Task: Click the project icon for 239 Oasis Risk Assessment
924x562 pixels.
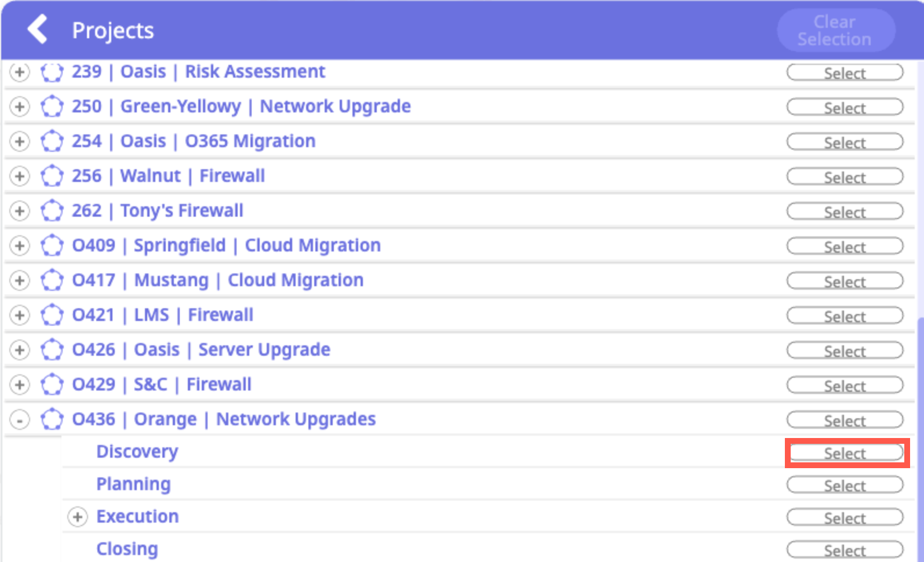Action: tap(52, 72)
